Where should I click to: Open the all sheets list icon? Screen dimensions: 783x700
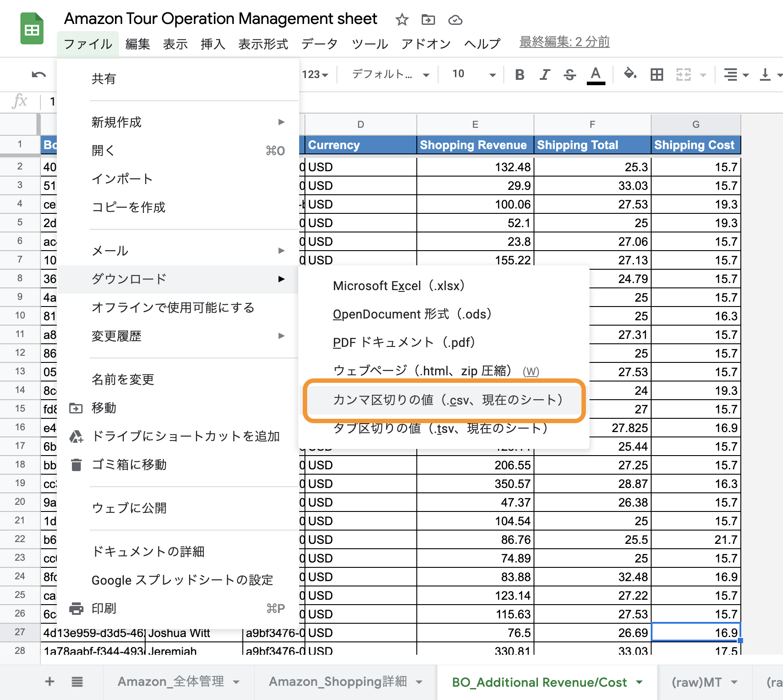(x=77, y=681)
